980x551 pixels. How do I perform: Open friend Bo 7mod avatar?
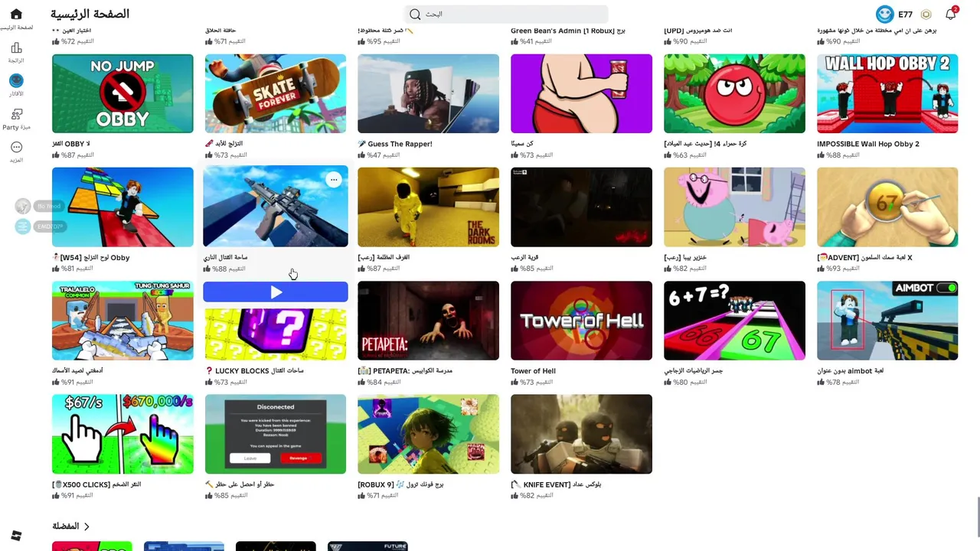[23, 206]
